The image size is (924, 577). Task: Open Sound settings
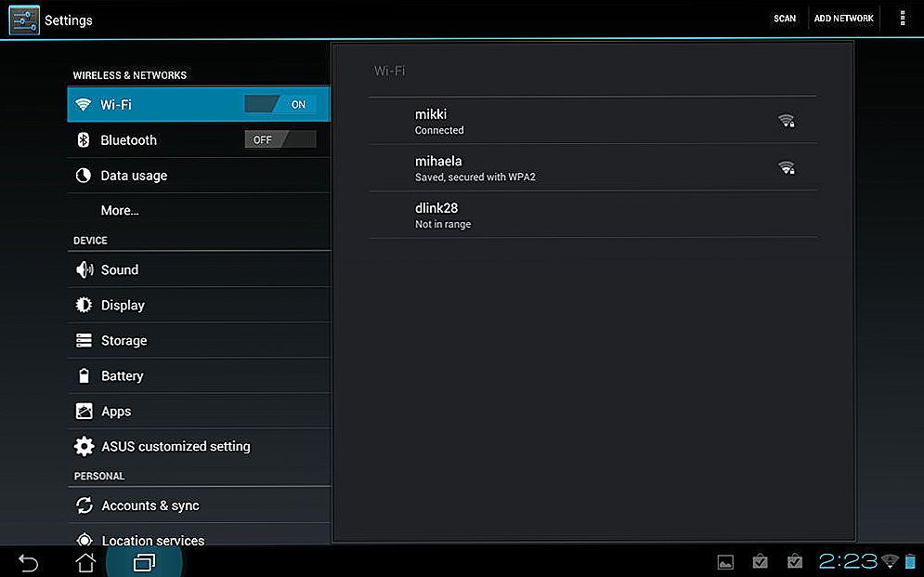click(199, 269)
